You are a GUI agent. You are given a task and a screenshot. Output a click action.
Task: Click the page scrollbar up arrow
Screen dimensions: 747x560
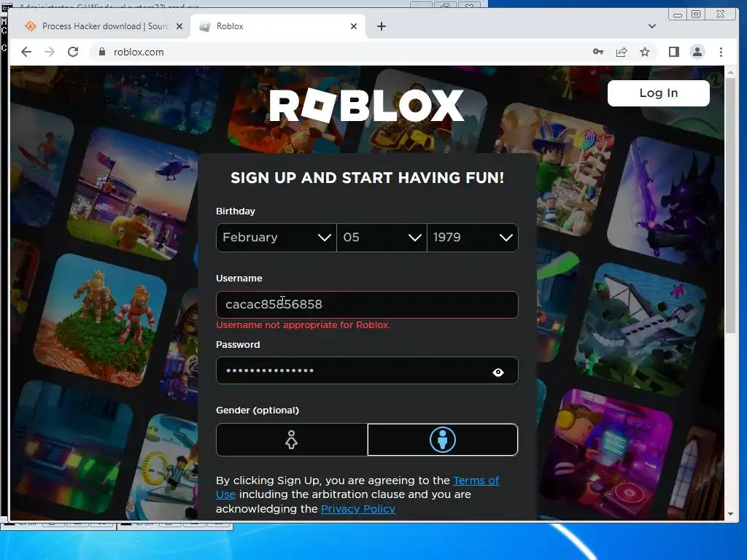(x=729, y=72)
